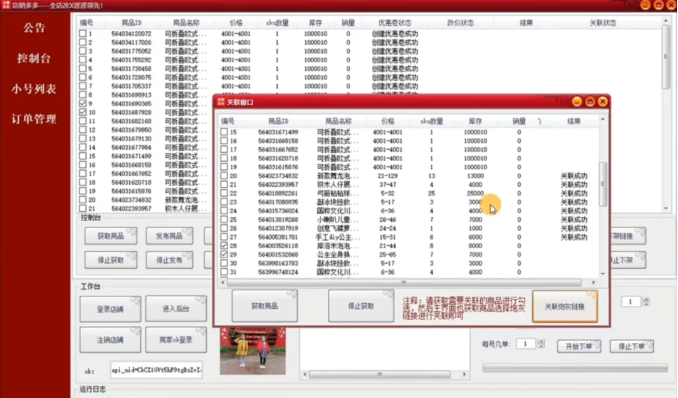
Task: Click the ck input field
Action: click(x=156, y=370)
